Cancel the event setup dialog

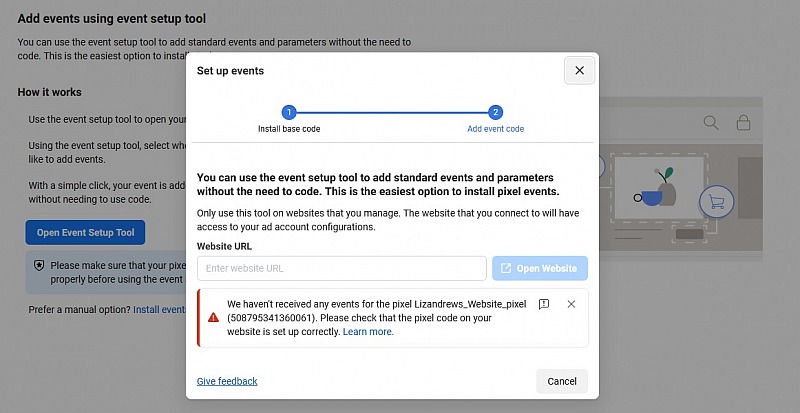click(562, 381)
